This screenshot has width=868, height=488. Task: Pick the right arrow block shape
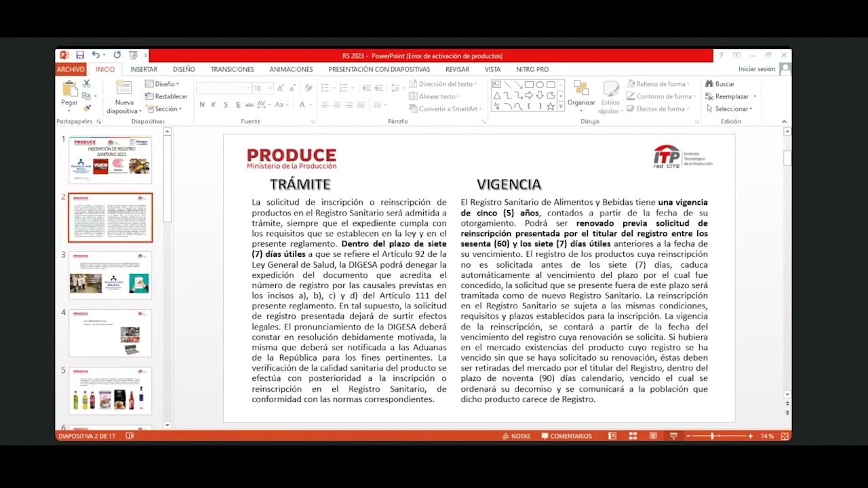529,96
